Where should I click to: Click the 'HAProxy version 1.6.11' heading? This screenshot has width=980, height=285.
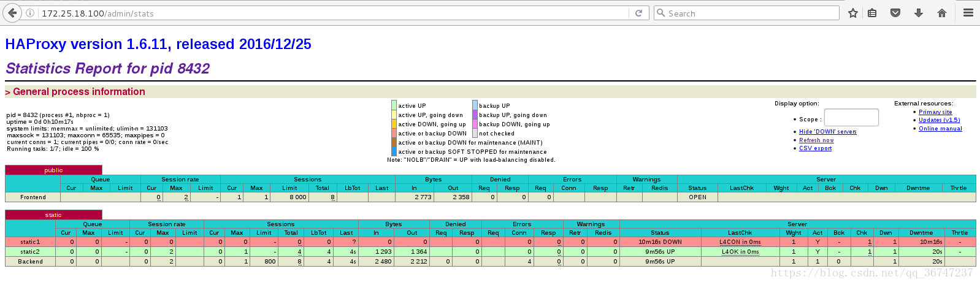(158, 44)
